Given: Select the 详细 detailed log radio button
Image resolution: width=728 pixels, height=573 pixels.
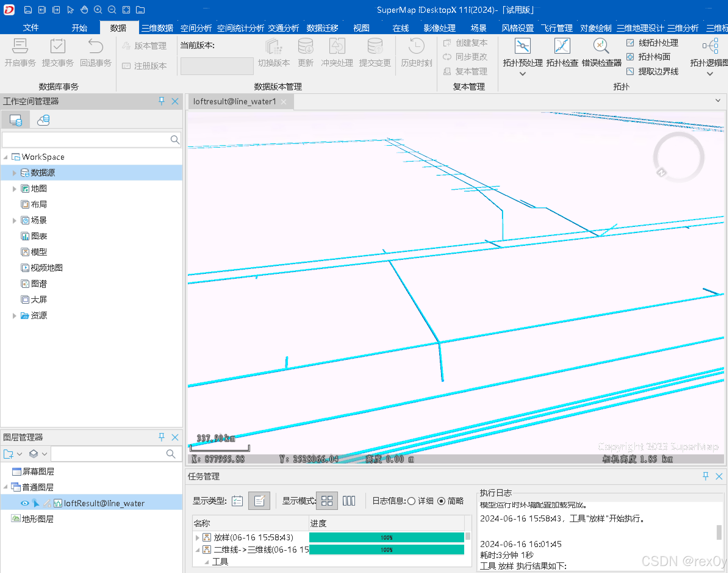Looking at the screenshot, I should (411, 501).
